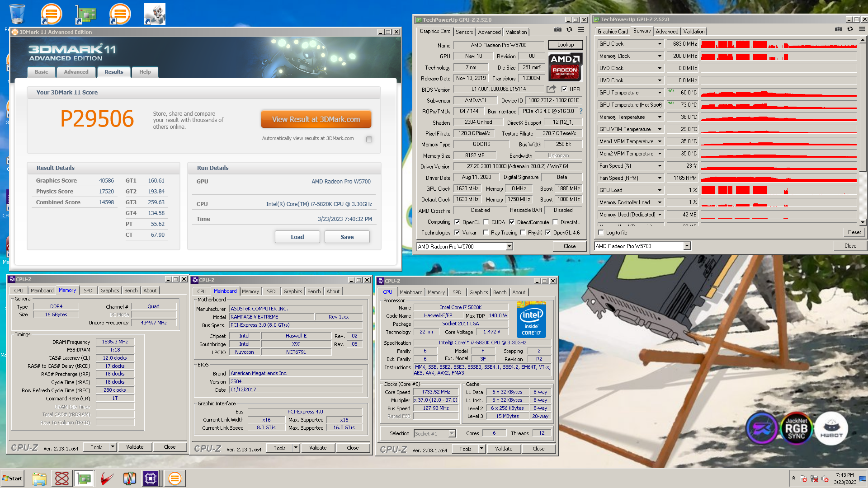
Task: Click the AMD Radeon Graphics logo
Action: (565, 66)
